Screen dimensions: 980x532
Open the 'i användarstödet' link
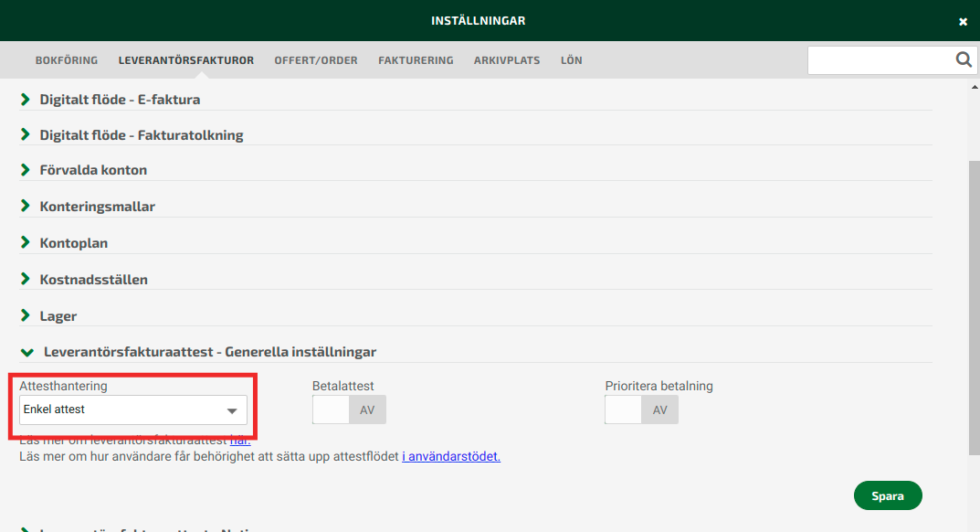pos(450,456)
